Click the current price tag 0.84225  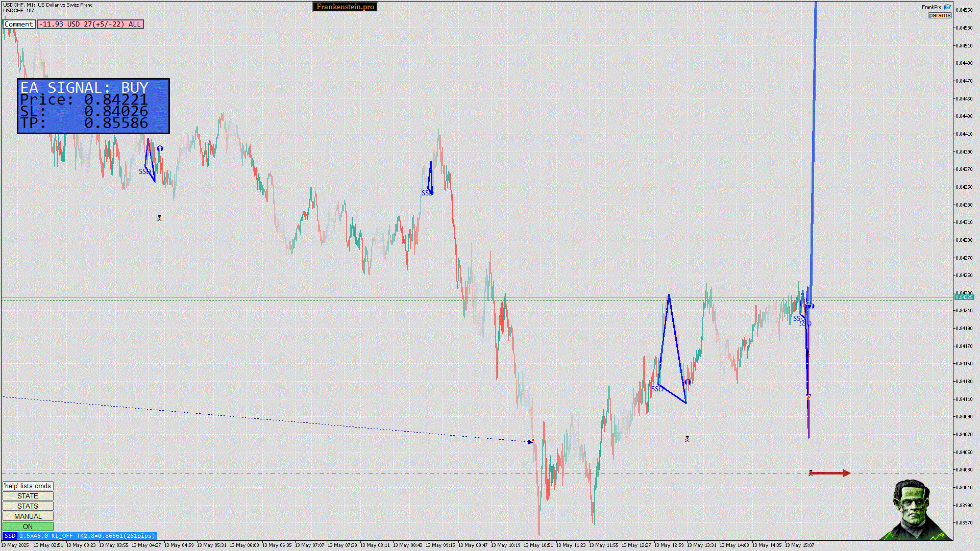964,297
